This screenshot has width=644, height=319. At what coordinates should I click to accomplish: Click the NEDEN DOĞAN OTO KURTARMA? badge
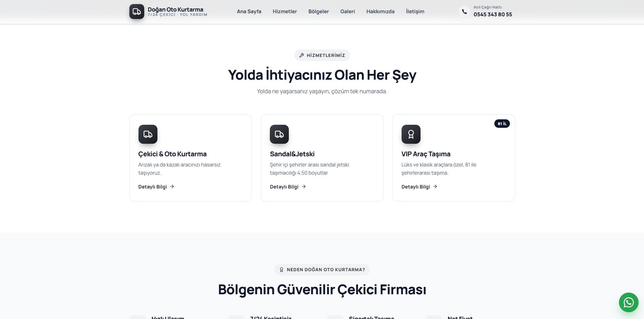322,270
